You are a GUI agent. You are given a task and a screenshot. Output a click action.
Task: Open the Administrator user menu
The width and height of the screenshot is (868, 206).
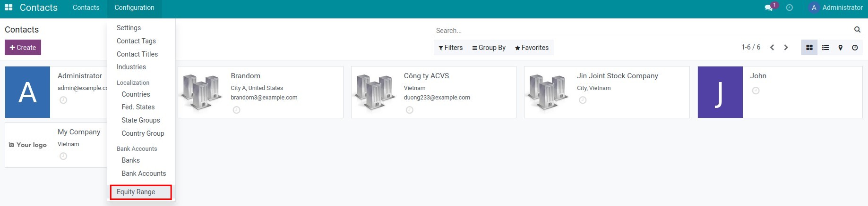coord(836,8)
